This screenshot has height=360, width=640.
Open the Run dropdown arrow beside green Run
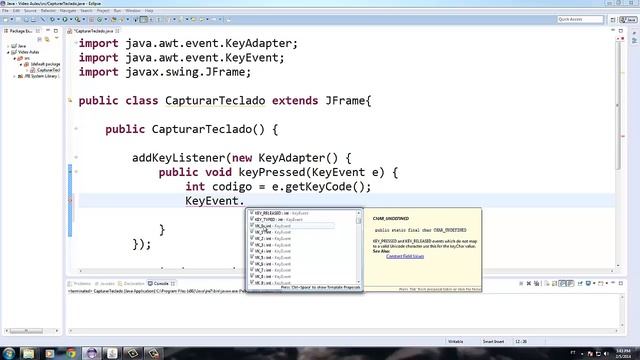point(70,20)
